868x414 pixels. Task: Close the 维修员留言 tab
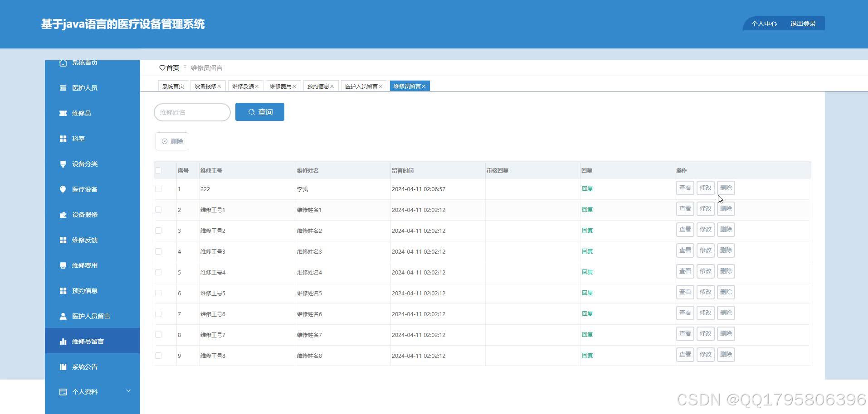[424, 87]
